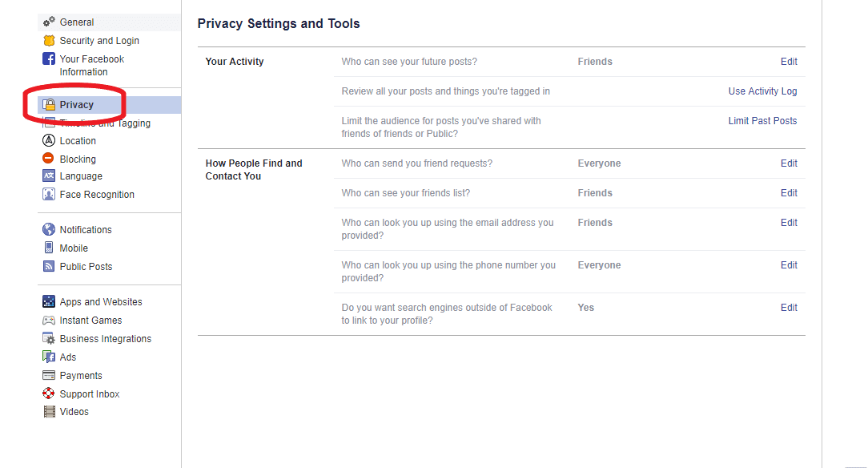
Task: Click 'Review all your posts' row text
Action: 446,91
